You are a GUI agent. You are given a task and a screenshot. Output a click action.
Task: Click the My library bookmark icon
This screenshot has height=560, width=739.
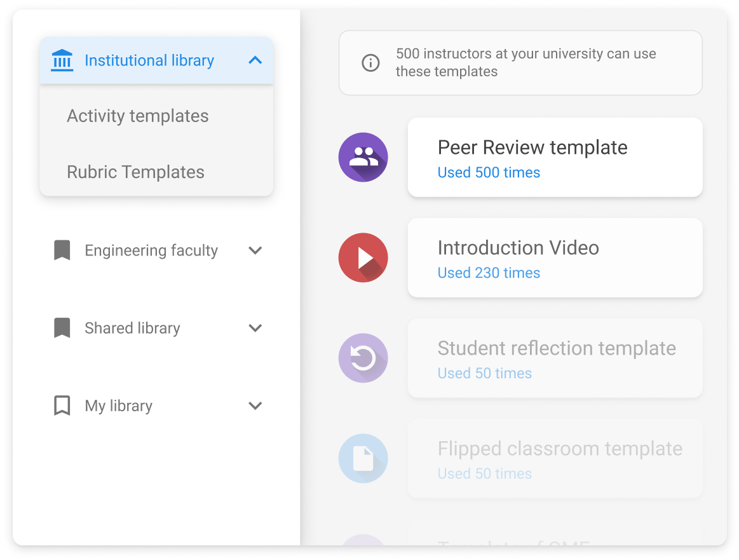pyautogui.click(x=62, y=405)
